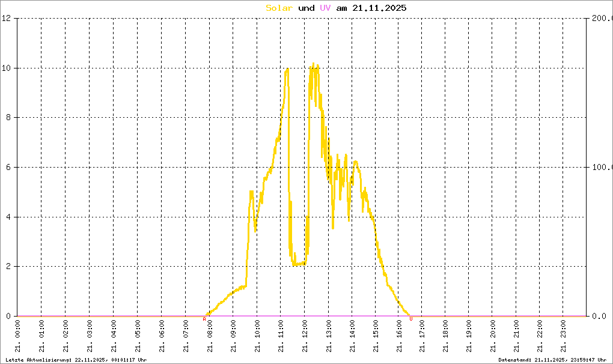Click time label '21. 03:00'
Screen dimensions: 613x364
[x=90, y=336]
